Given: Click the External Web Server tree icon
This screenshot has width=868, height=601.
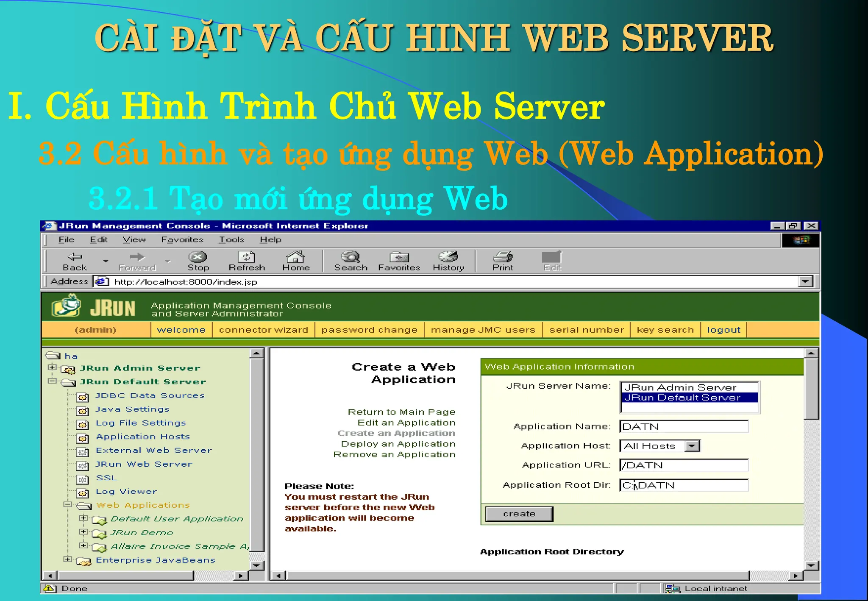Looking at the screenshot, I should pos(83,452).
